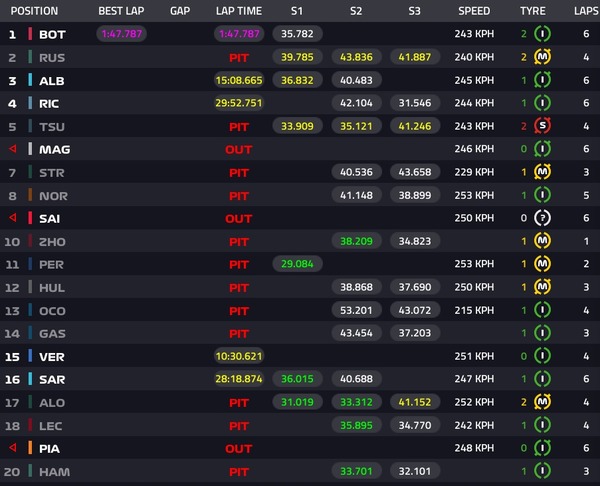
Task: Click the SAI team color bar
Action: coord(30,218)
